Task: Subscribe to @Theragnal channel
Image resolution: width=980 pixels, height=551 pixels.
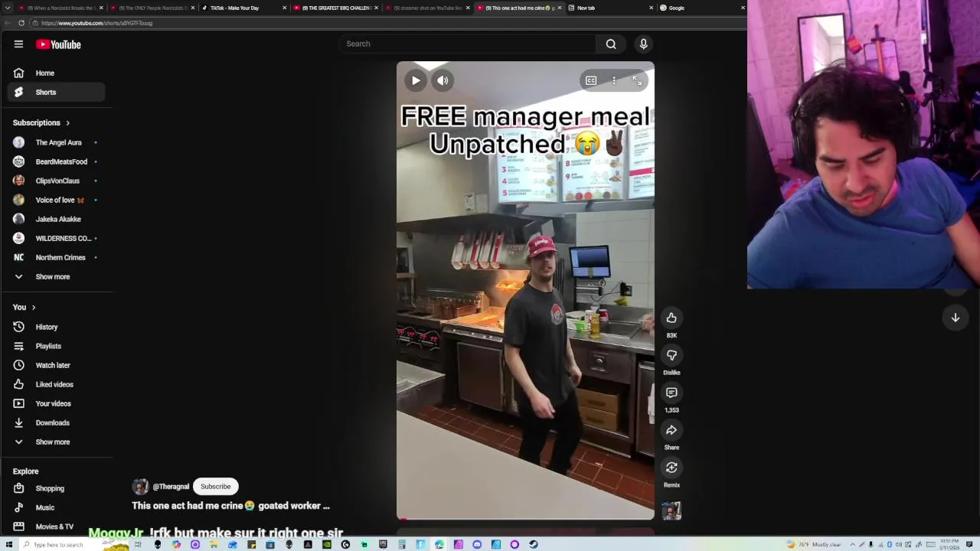Action: [215, 487]
